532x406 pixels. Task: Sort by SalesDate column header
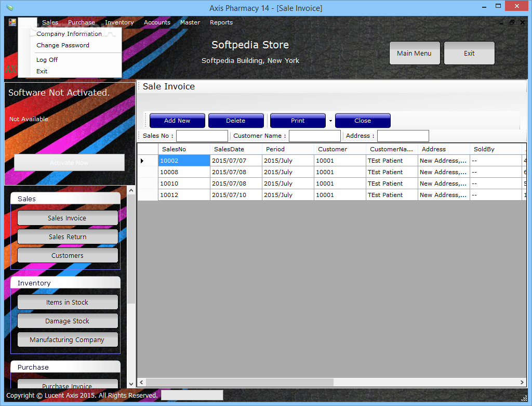[x=236, y=149]
